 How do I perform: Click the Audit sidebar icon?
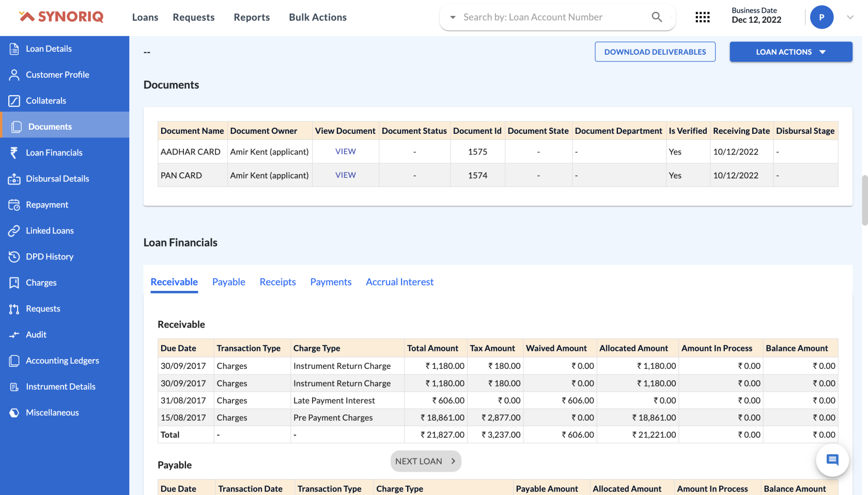tap(14, 335)
